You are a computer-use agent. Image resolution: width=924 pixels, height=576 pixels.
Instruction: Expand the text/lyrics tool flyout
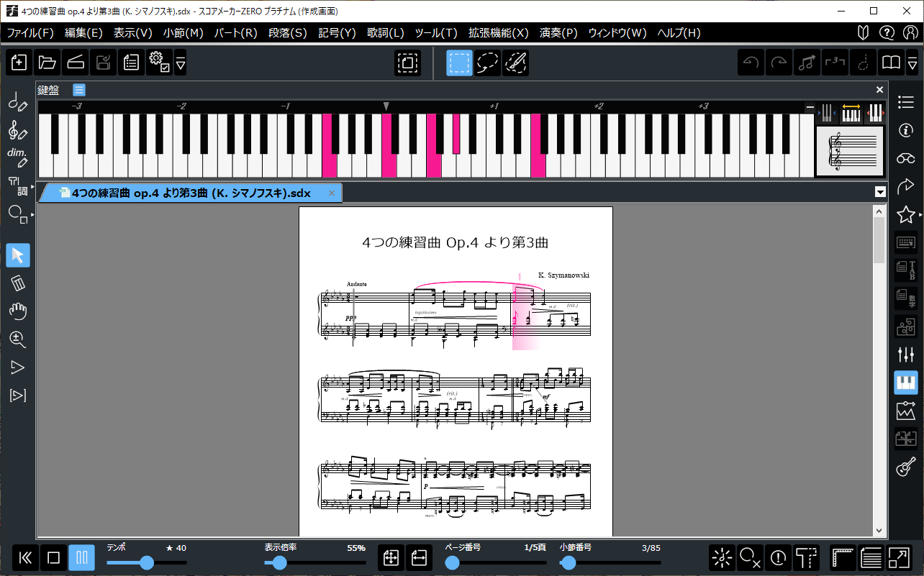pos(33,186)
